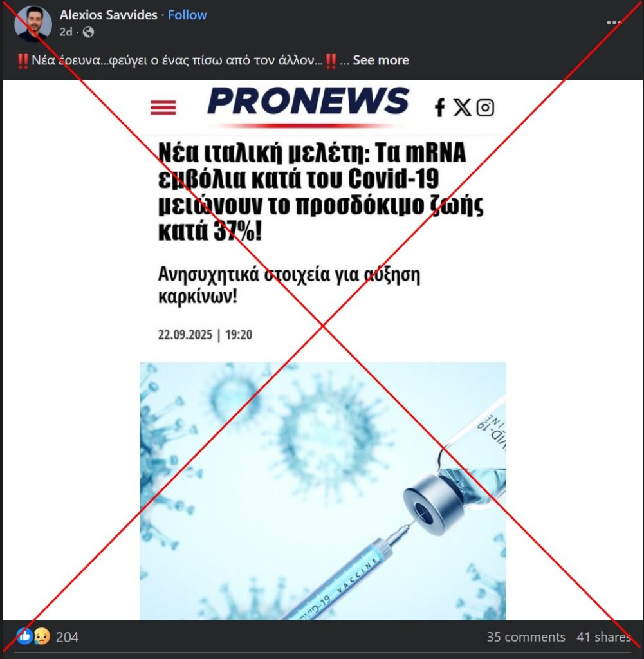This screenshot has height=659, width=644.
Task: Open the 35 comments
Action: [526, 636]
